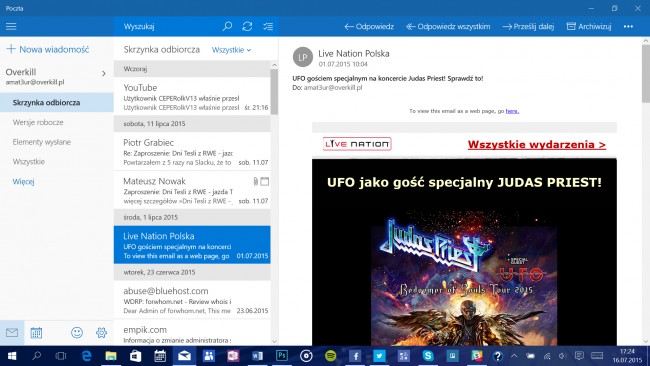
Task: Open Photoshop from taskbar
Action: [282, 356]
